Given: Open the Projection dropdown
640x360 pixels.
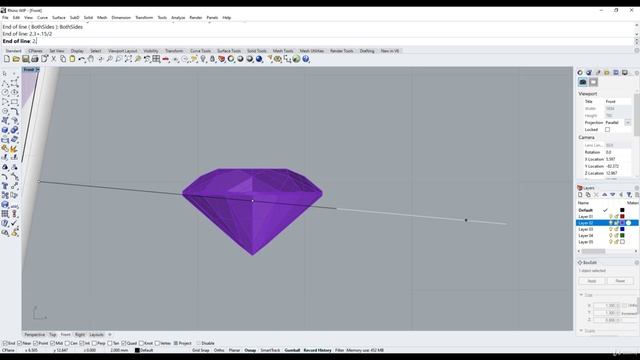Looking at the screenshot, I should pos(627,122).
